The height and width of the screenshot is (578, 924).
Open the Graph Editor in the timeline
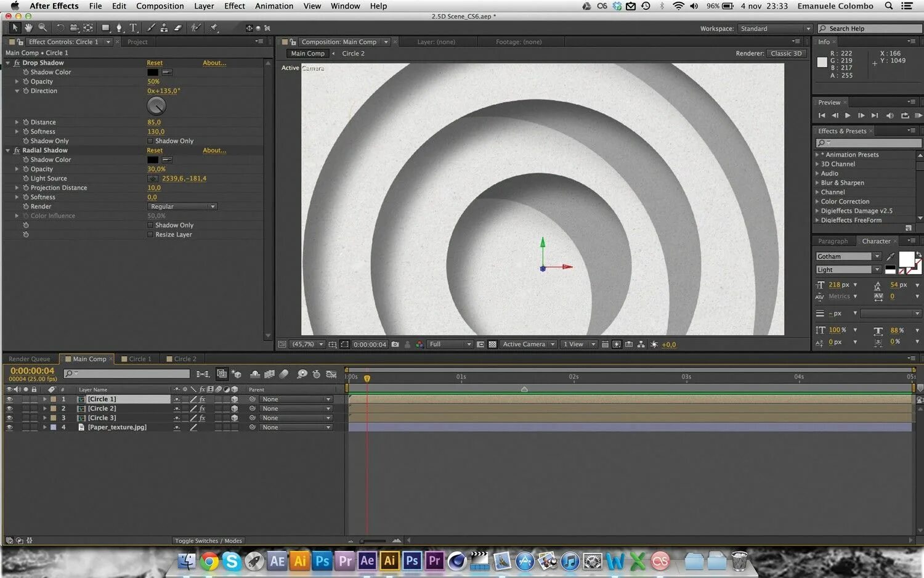(331, 374)
